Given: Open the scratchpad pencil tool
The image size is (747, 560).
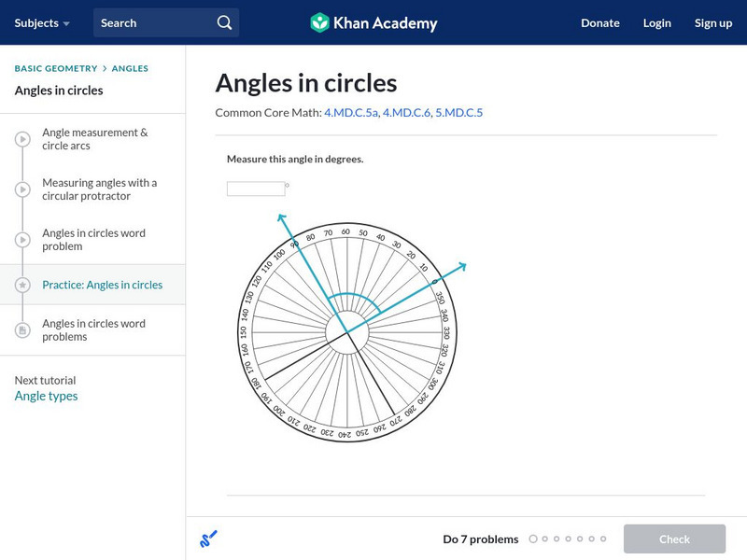Looking at the screenshot, I should tap(209, 539).
